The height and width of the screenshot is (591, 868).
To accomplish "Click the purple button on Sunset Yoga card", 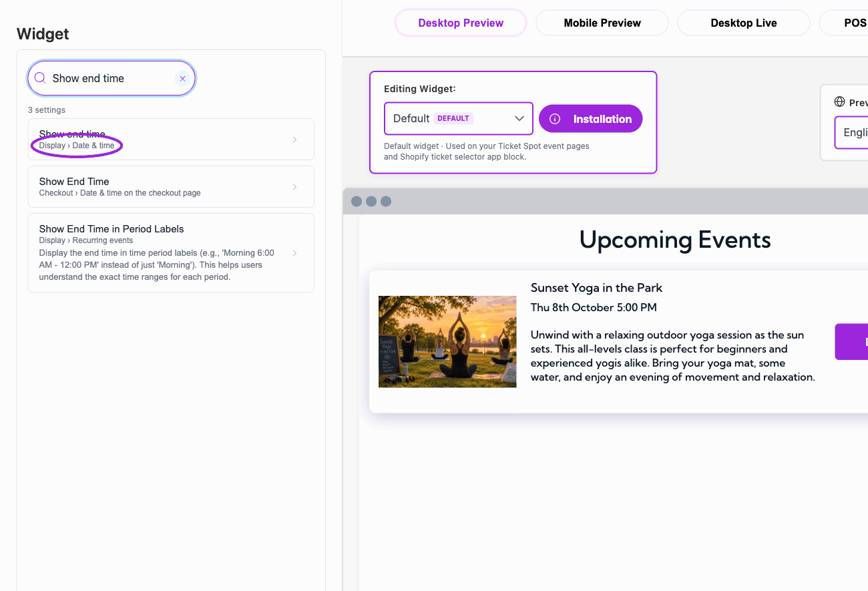I will click(852, 342).
